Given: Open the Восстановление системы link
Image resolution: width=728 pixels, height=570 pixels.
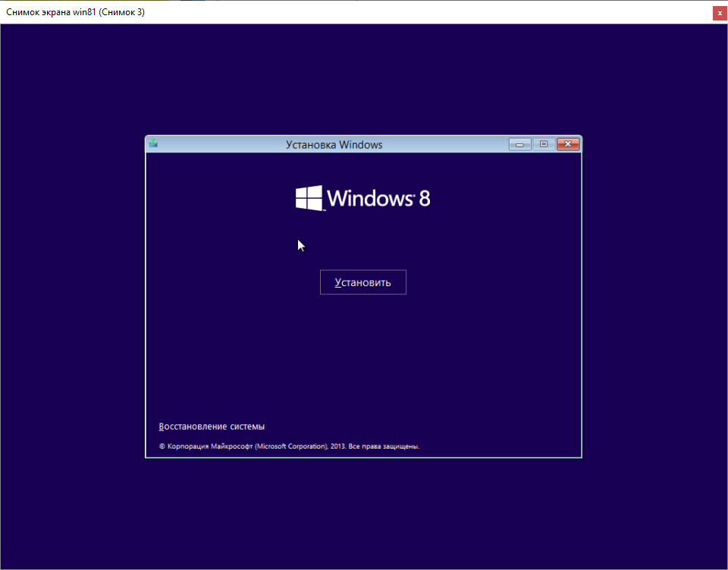Looking at the screenshot, I should 212,427.
